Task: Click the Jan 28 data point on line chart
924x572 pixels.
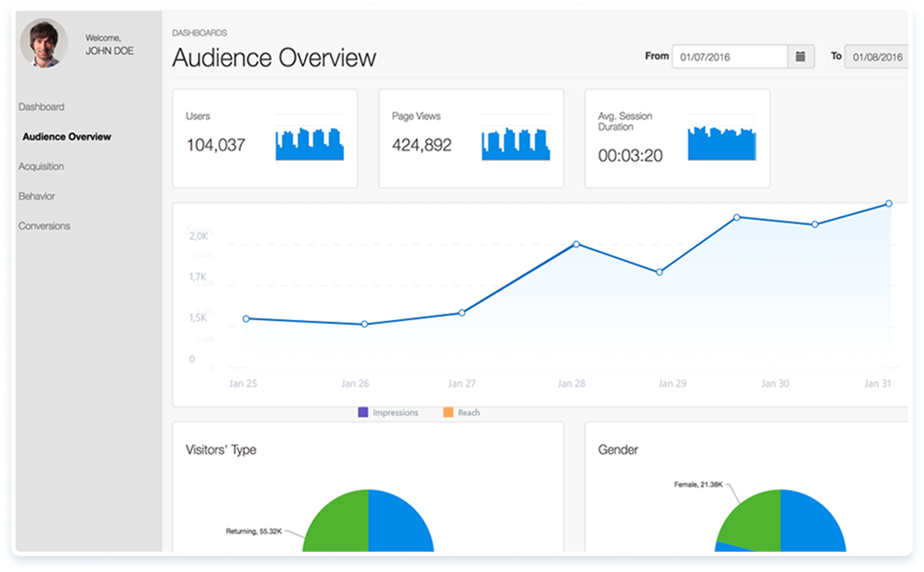Action: click(x=576, y=244)
